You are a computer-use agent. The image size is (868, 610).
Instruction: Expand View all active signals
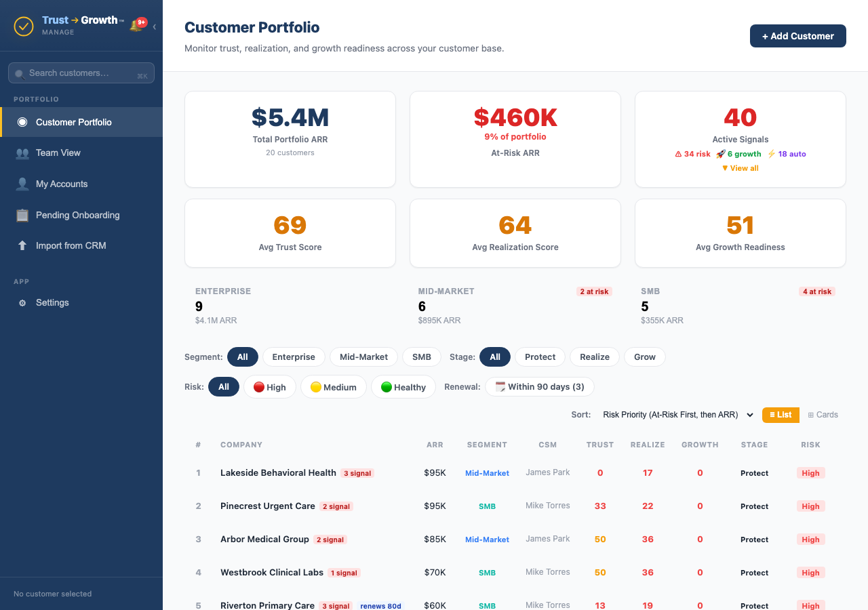click(740, 167)
